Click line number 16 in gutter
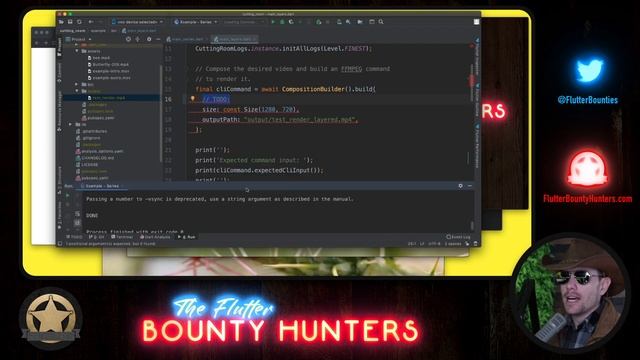This screenshot has width=640, height=360. [x=168, y=99]
